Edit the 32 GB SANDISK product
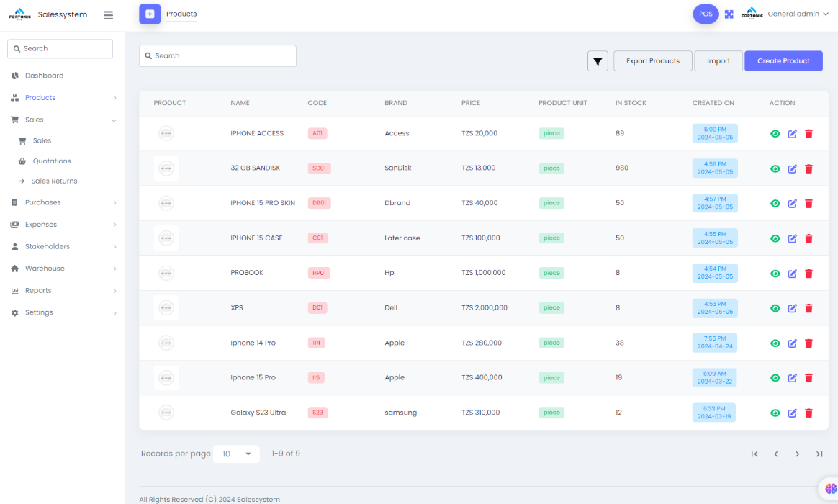Screen dimensions: 838x504 (792, 168)
